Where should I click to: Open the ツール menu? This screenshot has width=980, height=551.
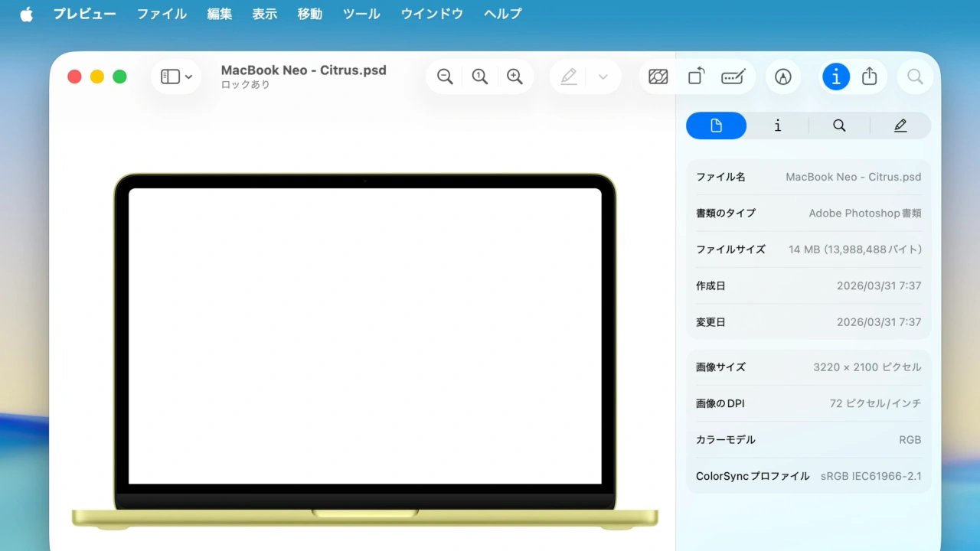click(361, 13)
